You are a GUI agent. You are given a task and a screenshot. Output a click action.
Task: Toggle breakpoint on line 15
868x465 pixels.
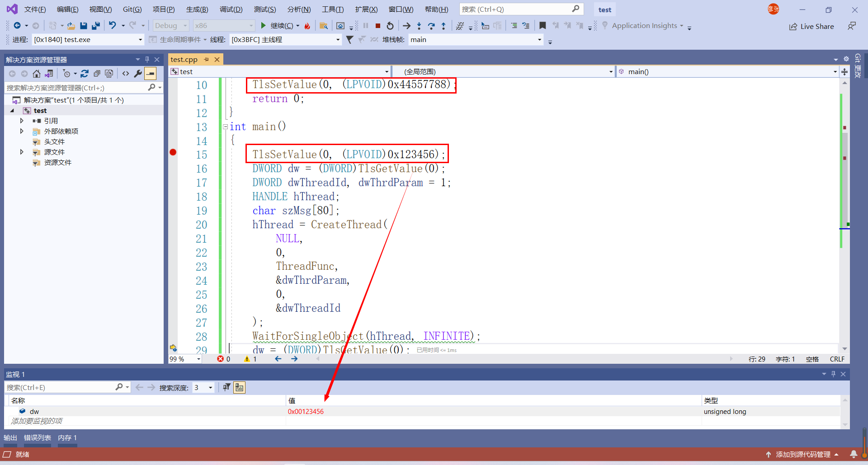(173, 152)
